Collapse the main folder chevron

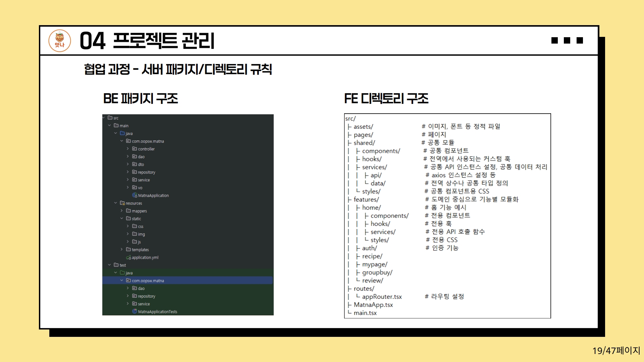[109, 126]
